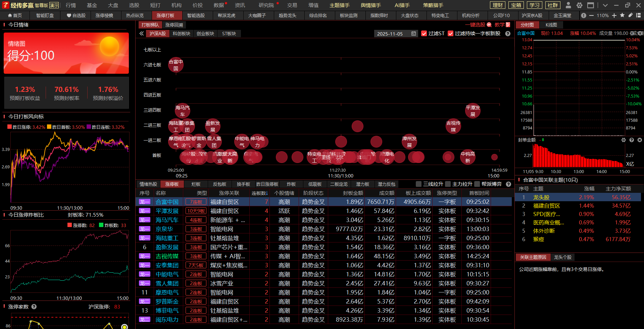Click the 一键选股 link
The height and width of the screenshot is (329, 644).
[475, 25]
